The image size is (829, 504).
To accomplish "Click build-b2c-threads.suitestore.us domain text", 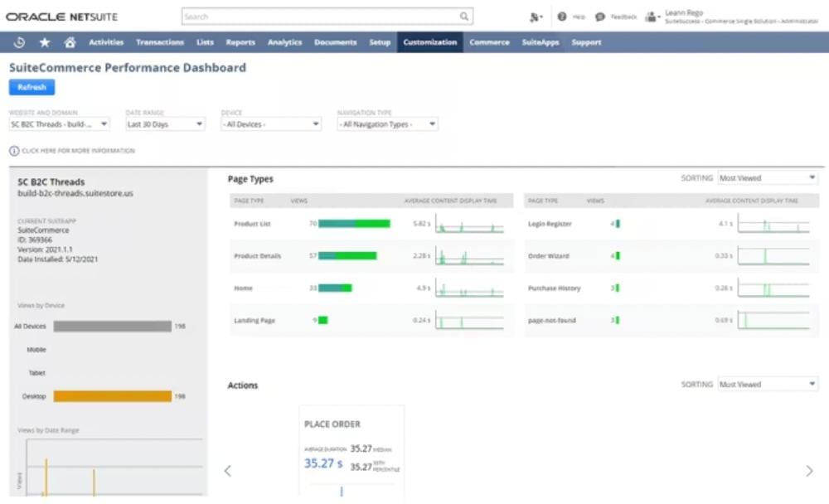I will click(x=75, y=194).
